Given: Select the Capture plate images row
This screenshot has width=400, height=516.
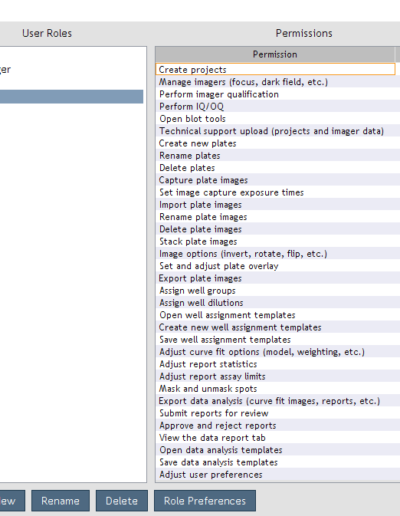Looking at the screenshot, I should 278,180.
